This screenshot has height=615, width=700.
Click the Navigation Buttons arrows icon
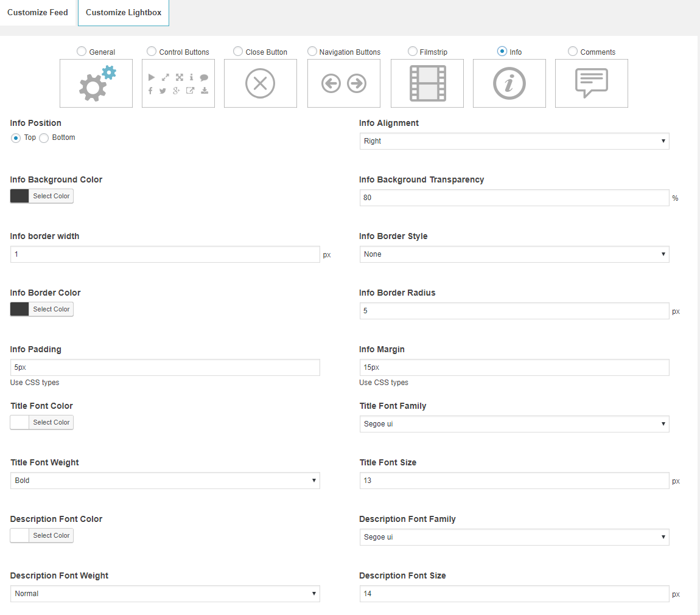pyautogui.click(x=344, y=83)
